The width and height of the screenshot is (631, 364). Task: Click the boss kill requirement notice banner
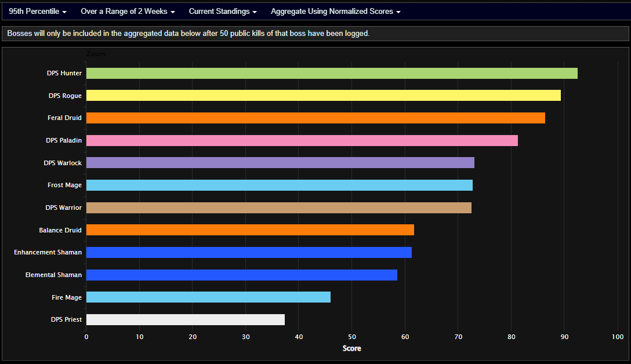pyautogui.click(x=315, y=33)
